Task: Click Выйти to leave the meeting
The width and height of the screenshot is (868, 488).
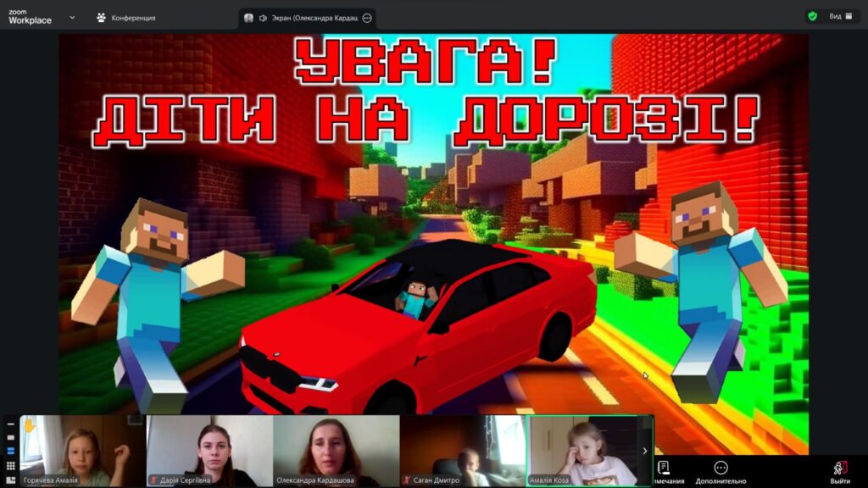Action: [x=840, y=472]
